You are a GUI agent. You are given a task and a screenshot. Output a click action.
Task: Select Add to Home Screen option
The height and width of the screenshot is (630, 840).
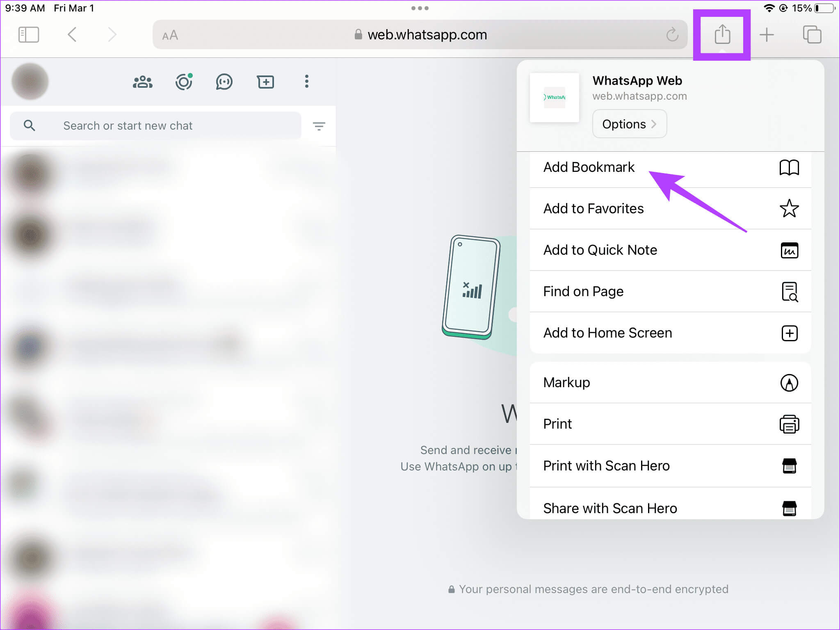tap(669, 333)
